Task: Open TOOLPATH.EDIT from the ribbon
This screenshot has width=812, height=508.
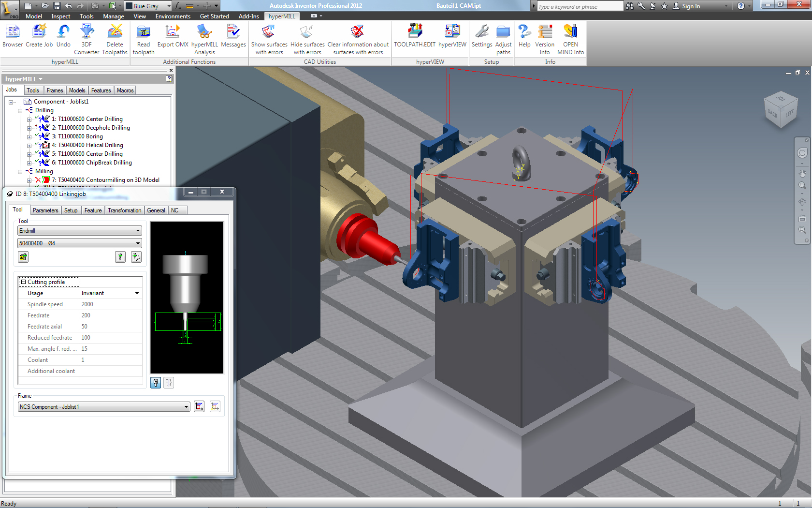Action: coord(414,36)
